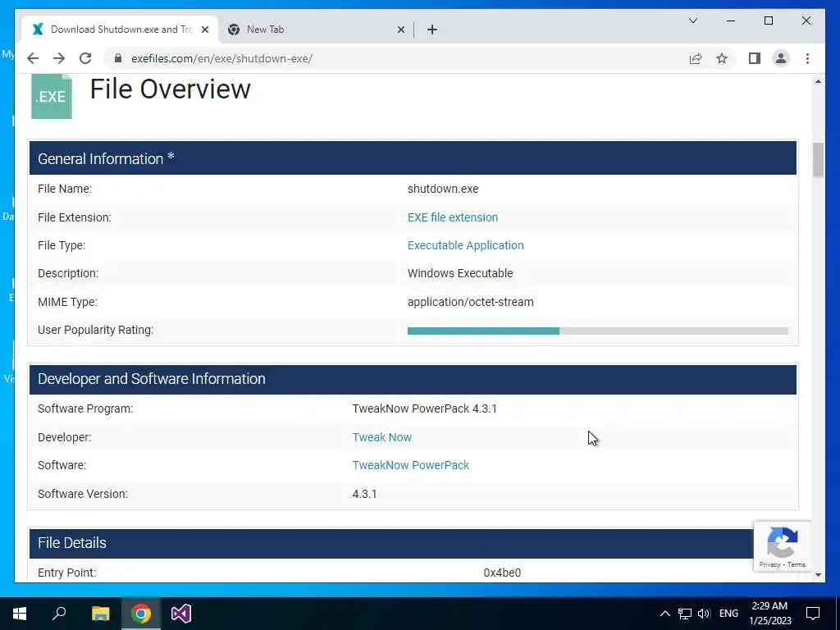
Task: Click the address bar URL
Action: click(x=221, y=58)
